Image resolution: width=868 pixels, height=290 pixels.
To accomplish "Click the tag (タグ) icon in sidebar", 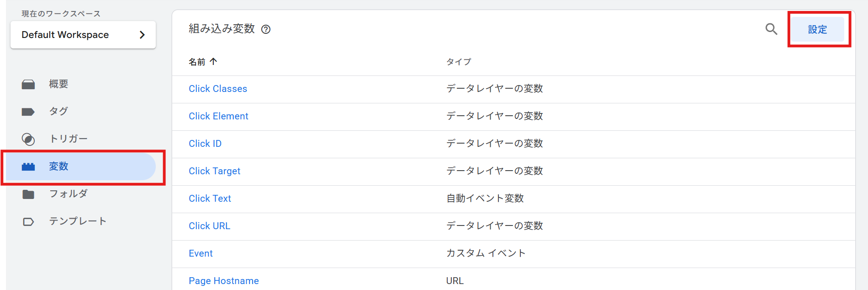I will pos(28,112).
